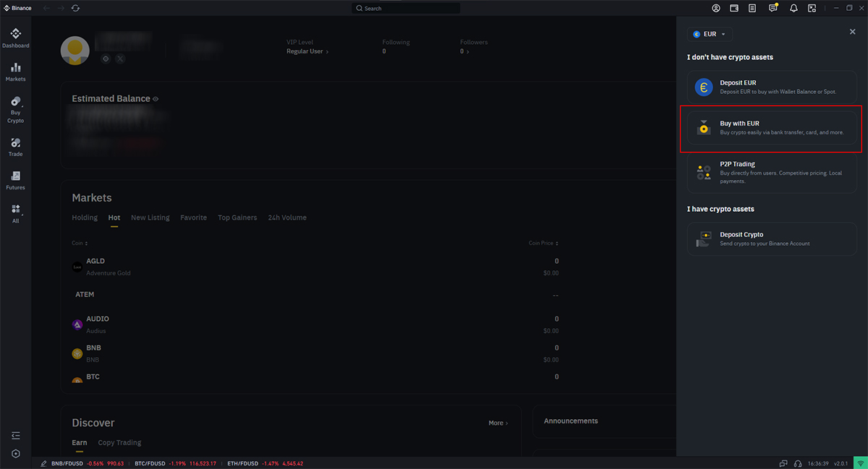Open the hexagon settings icon in sidebar

[16, 453]
